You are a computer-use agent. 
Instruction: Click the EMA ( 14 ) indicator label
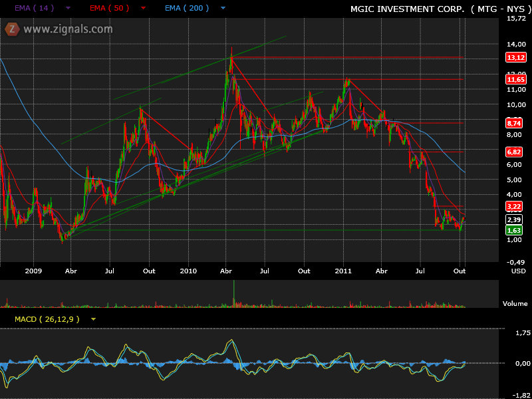(35, 8)
